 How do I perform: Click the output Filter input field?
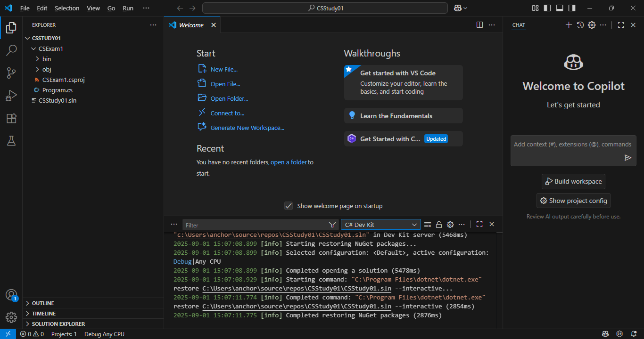pyautogui.click(x=256, y=225)
